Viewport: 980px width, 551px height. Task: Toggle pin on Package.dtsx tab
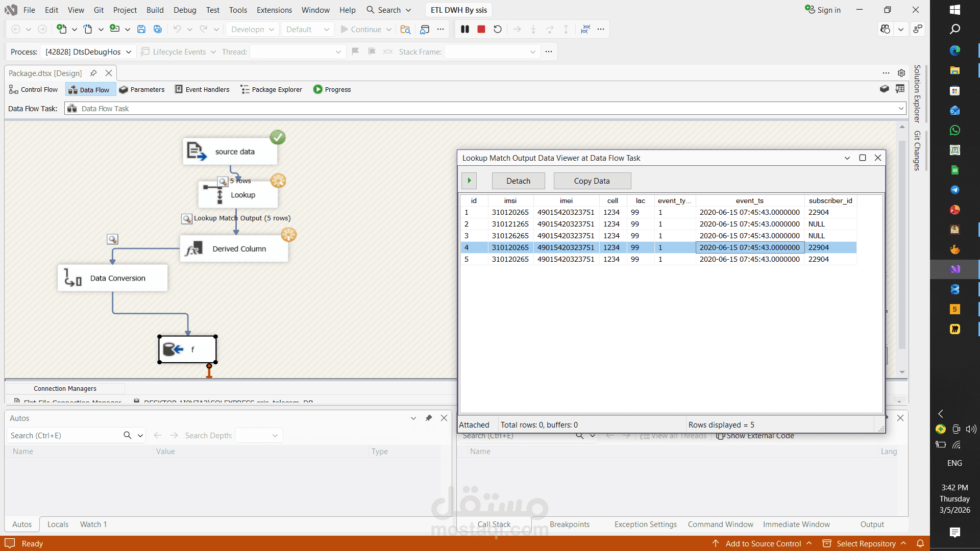93,73
